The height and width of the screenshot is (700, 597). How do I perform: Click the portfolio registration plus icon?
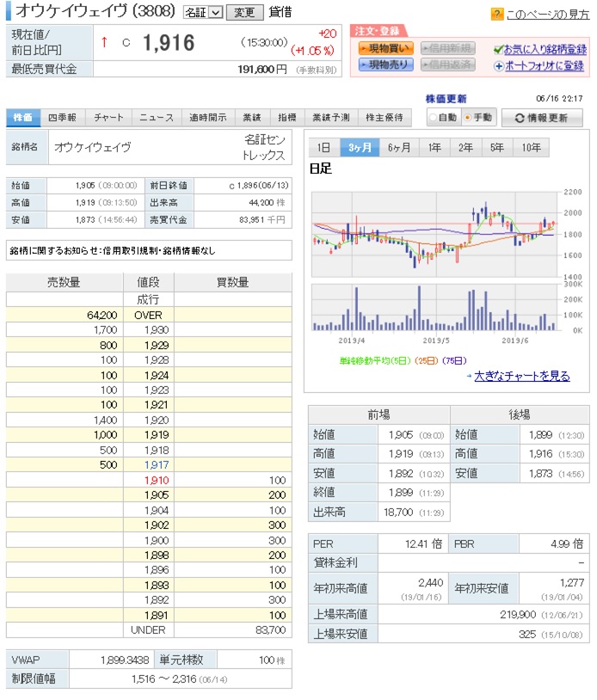coord(498,65)
